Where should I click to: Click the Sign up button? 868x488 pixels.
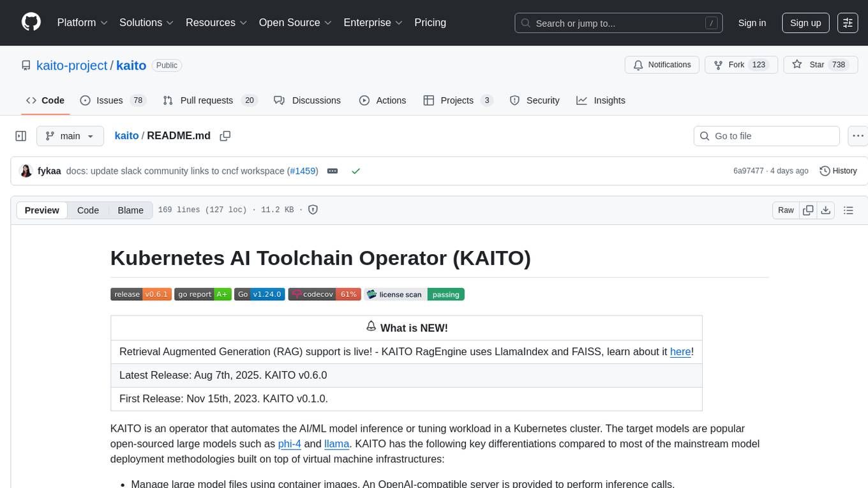(805, 23)
